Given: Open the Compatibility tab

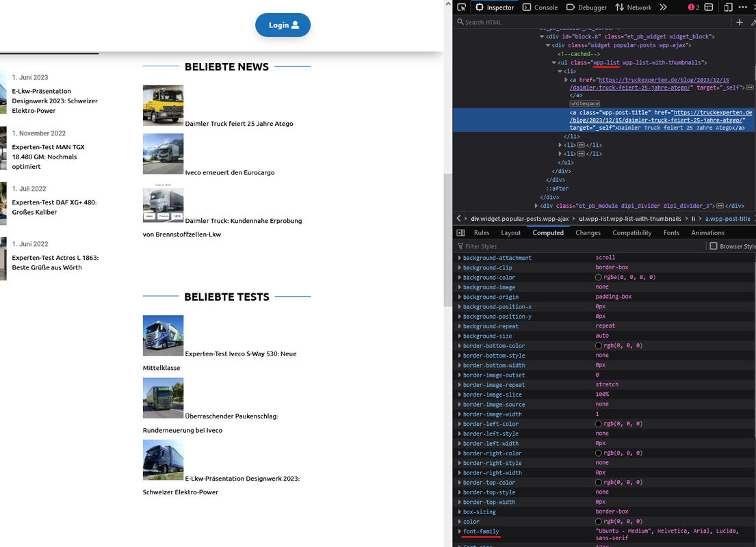Looking at the screenshot, I should (631, 232).
